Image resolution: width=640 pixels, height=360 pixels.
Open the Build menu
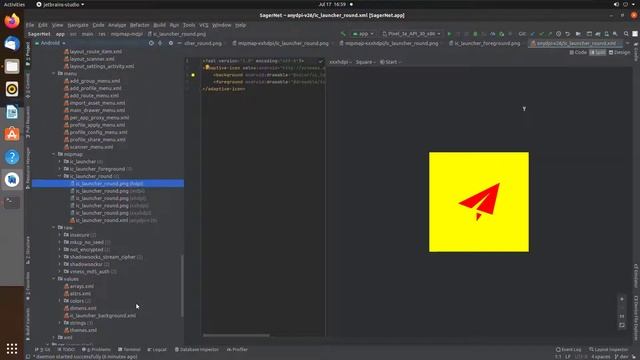click(x=159, y=25)
